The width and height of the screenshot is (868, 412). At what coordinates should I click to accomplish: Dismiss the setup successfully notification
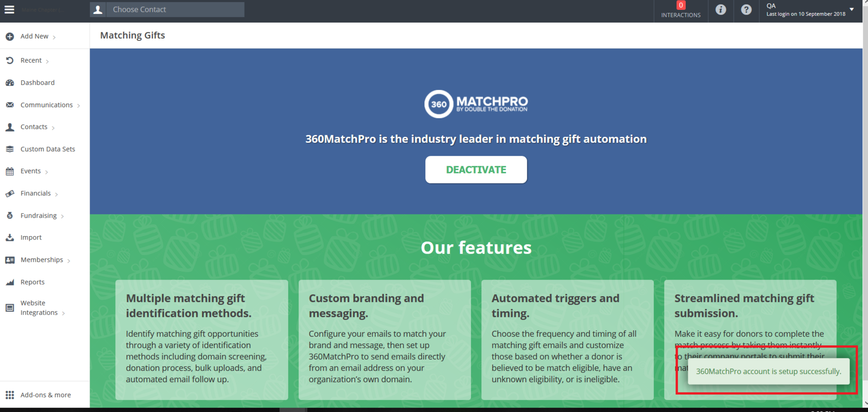768,371
